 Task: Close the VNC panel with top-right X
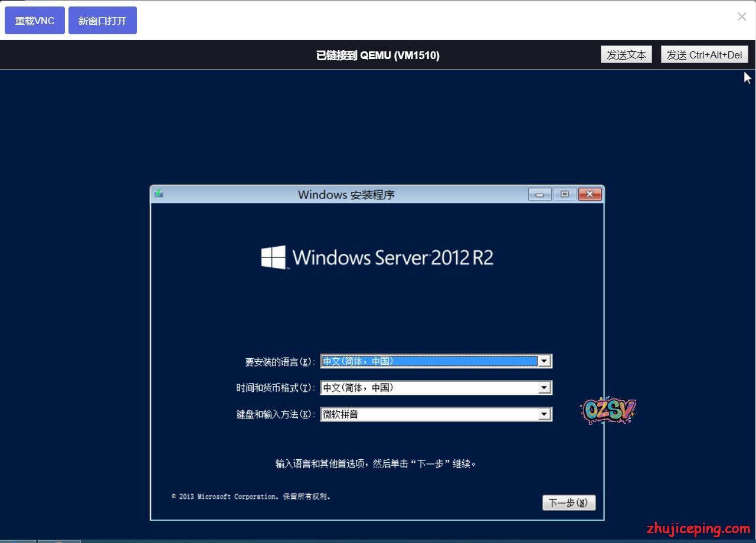(x=742, y=17)
